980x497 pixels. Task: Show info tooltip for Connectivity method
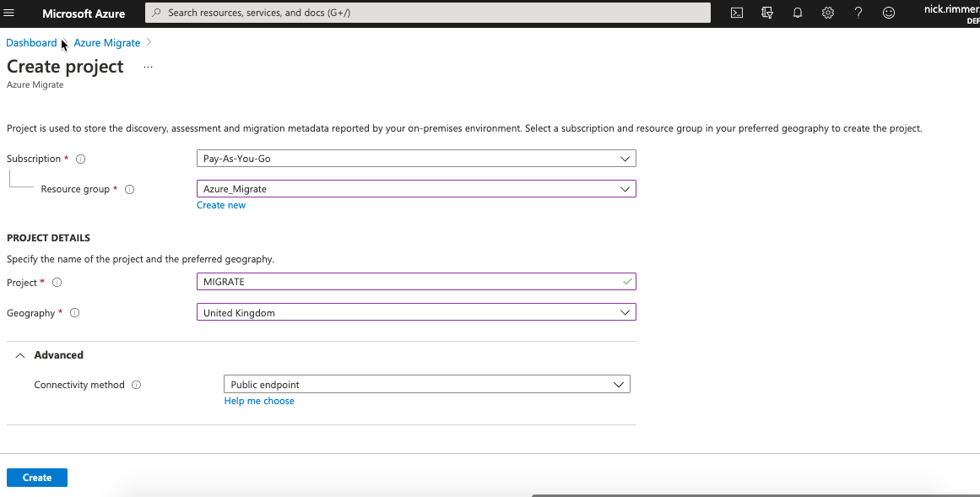[x=136, y=385]
